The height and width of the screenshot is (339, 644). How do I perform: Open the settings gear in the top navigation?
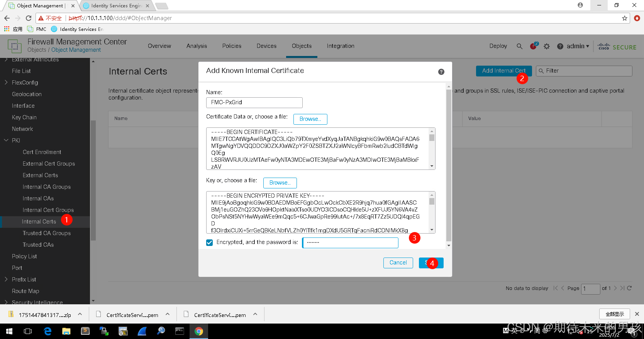click(x=547, y=46)
